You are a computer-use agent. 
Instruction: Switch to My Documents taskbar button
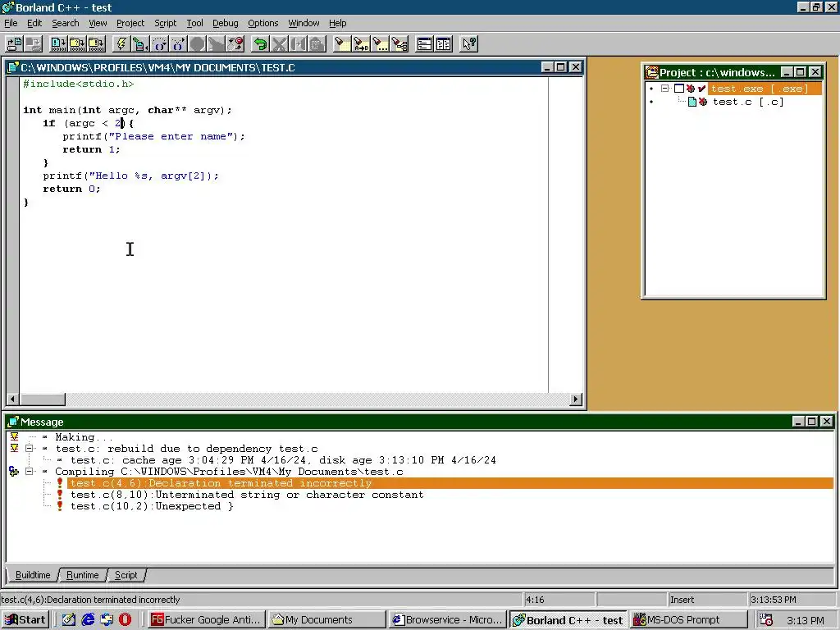(x=326, y=620)
